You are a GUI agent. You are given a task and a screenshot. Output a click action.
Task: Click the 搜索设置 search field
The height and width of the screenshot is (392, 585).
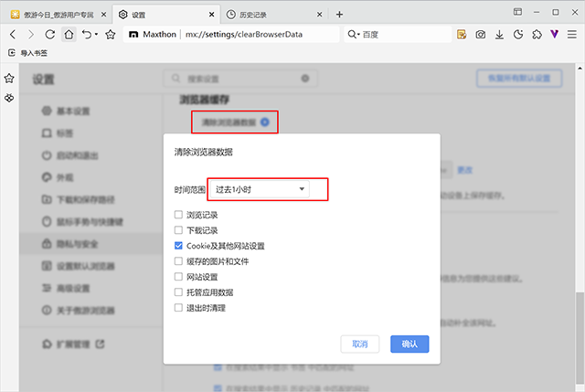240,79
